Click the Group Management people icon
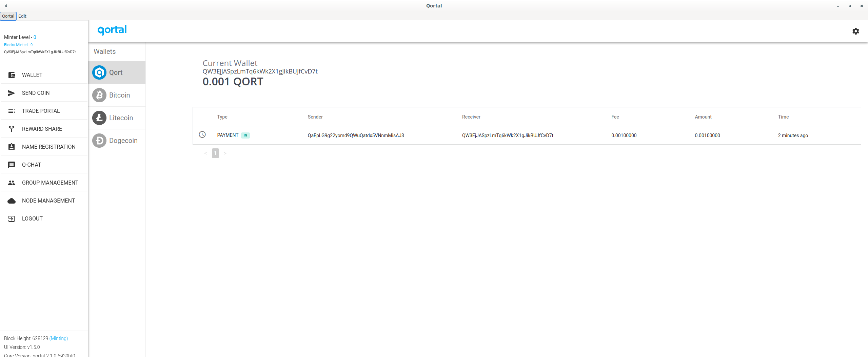Image resolution: width=868 pixels, height=357 pixels. pos(12,183)
